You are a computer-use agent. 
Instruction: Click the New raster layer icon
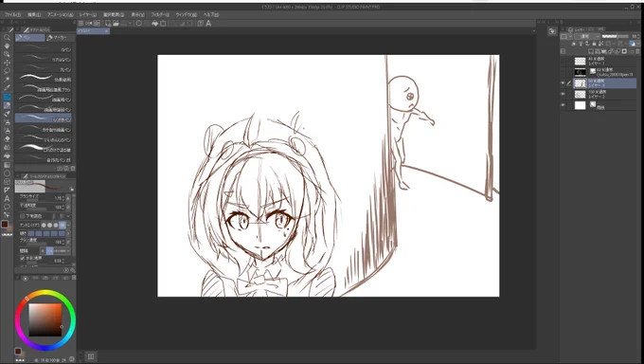(591, 51)
